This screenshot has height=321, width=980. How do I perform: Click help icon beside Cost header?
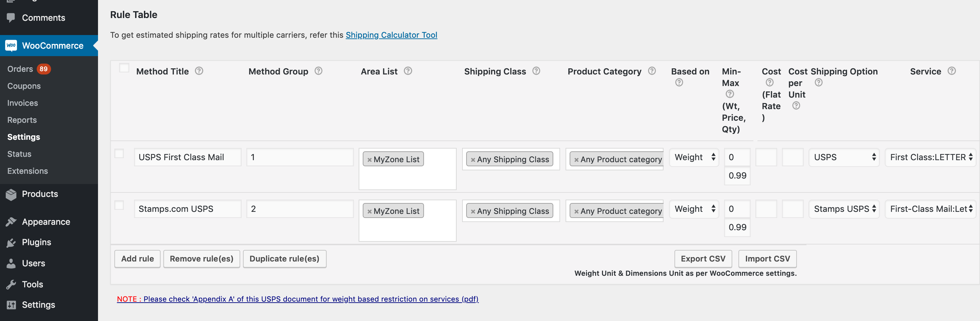pos(769,83)
